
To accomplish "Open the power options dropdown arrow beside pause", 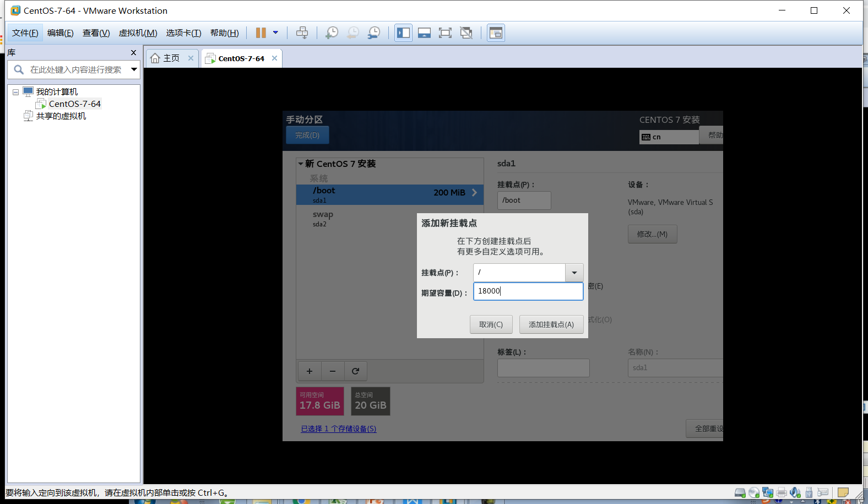I will tap(275, 32).
